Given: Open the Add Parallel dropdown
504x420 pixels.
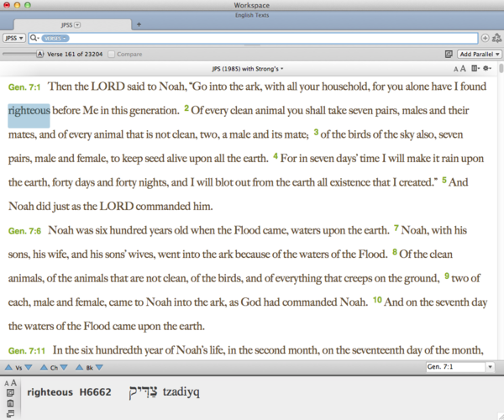Looking at the screenshot, I should coord(480,55).
